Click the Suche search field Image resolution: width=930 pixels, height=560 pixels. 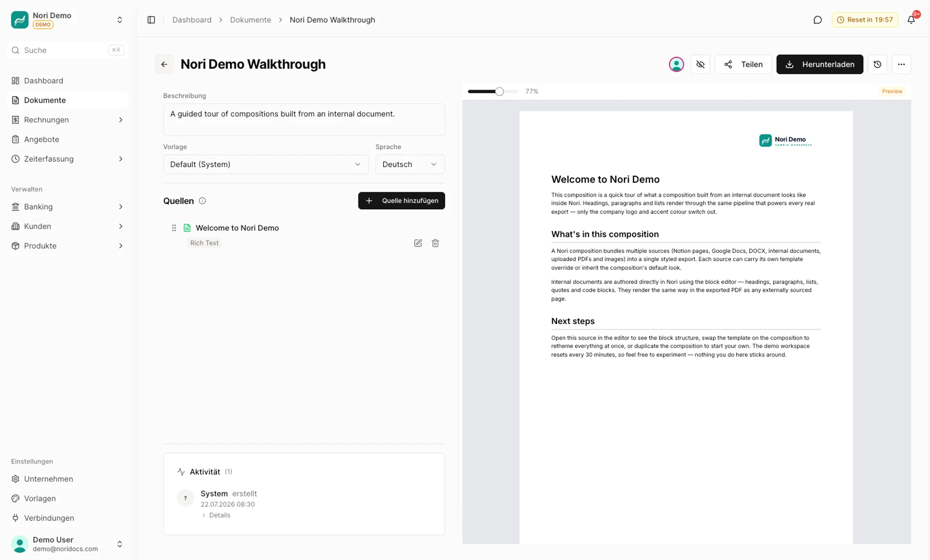click(x=67, y=50)
